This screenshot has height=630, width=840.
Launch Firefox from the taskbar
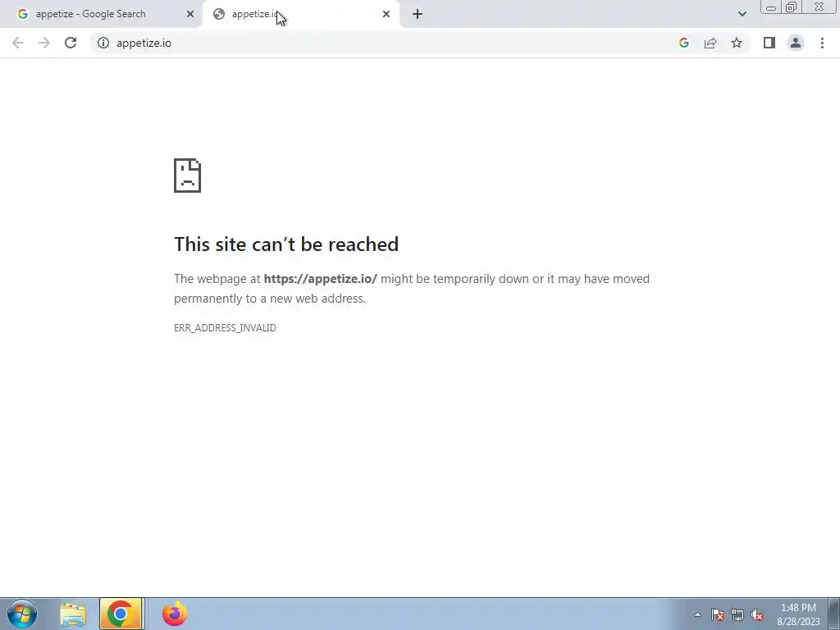(175, 614)
